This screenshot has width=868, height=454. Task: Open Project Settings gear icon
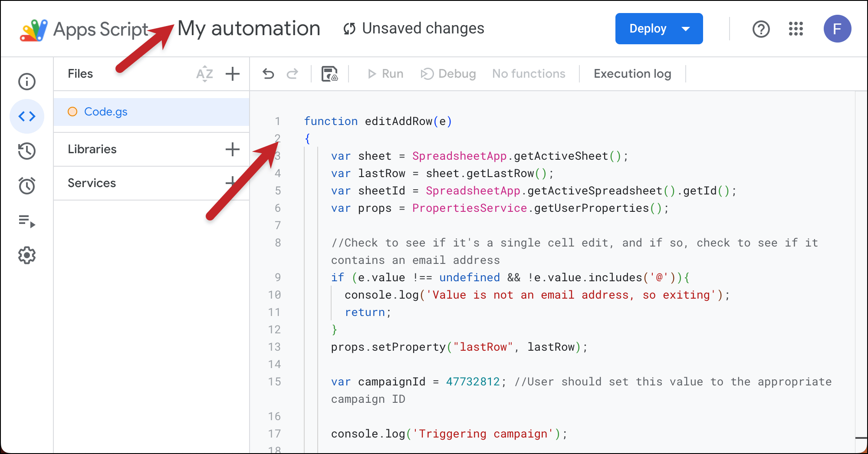tap(27, 256)
